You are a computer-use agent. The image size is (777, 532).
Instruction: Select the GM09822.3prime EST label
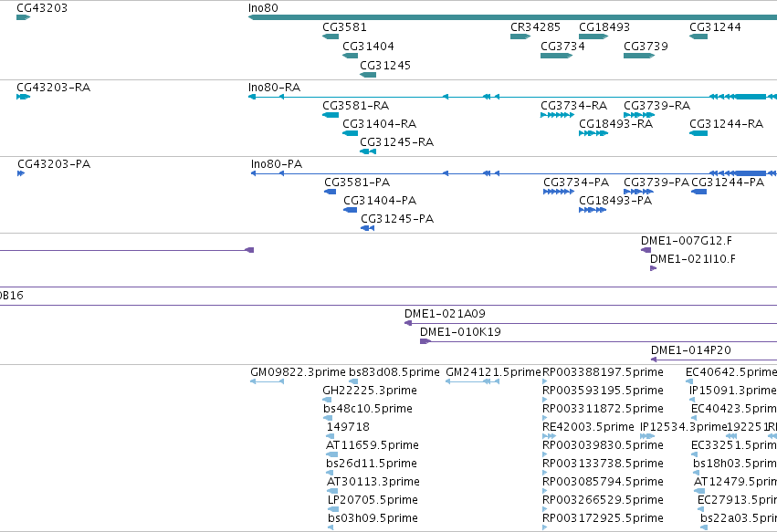pyautogui.click(x=298, y=372)
